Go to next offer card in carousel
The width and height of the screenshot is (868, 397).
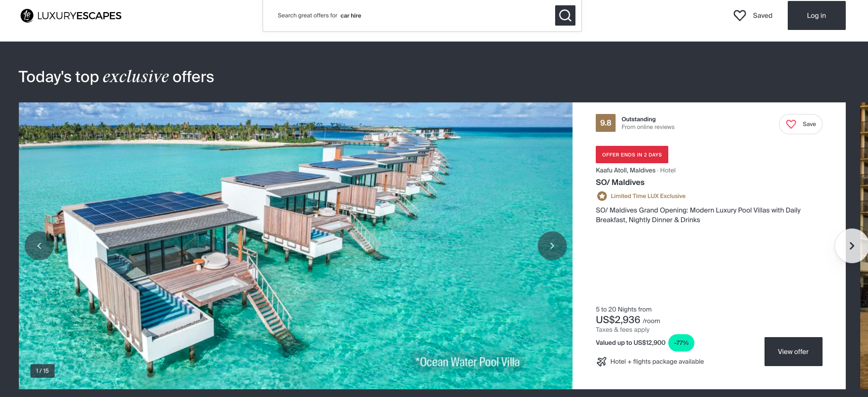[x=852, y=246]
